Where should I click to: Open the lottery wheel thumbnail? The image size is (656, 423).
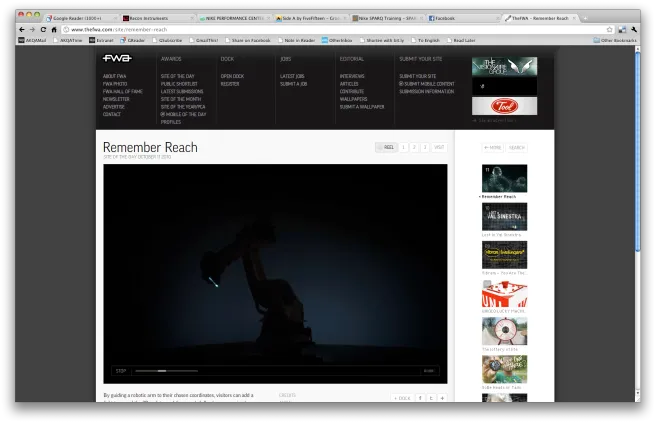point(505,331)
